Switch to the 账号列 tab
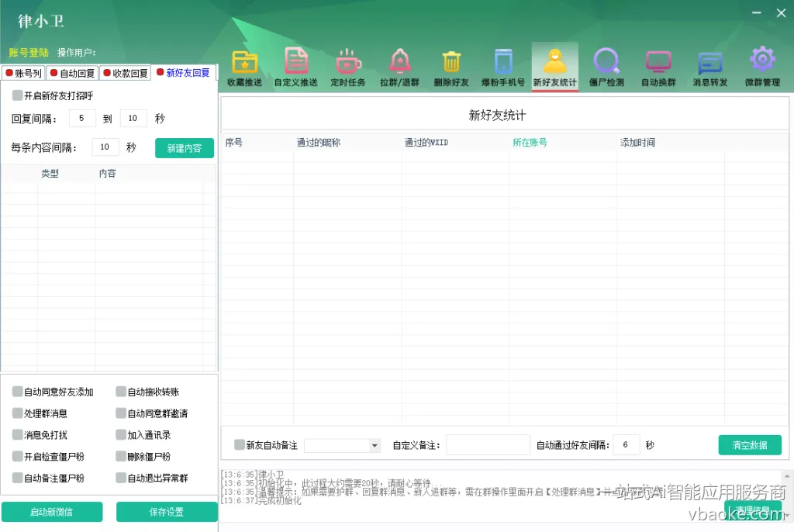 (23, 73)
